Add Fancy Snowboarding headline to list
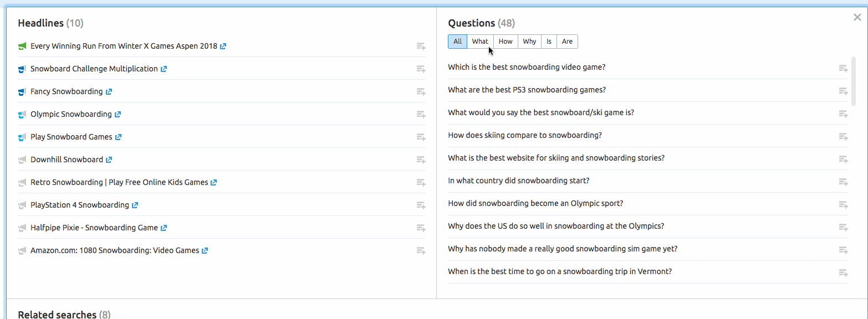The height and width of the screenshot is (319, 868). [421, 92]
